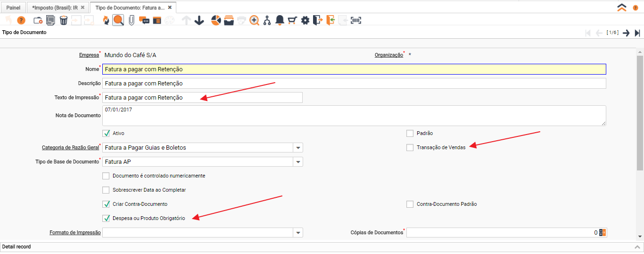Image resolution: width=644 pixels, height=254 pixels.
Task: Click into the Descrição field
Action: pos(354,83)
